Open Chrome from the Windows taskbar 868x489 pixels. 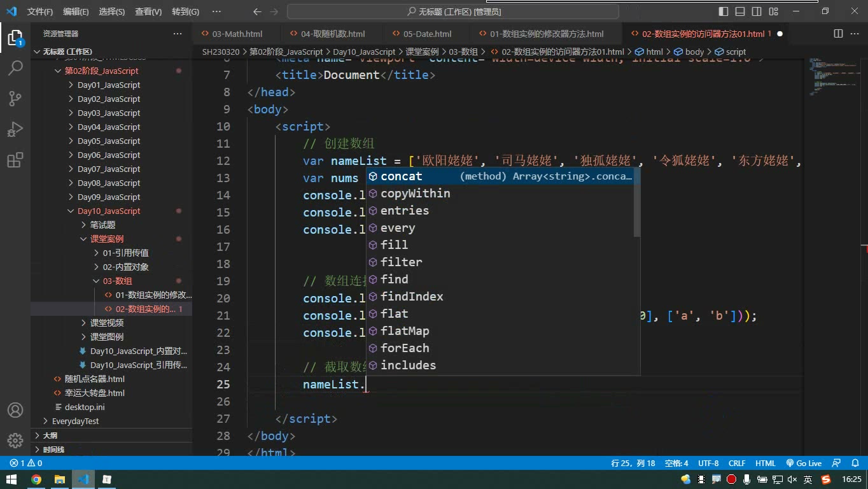[36, 479]
